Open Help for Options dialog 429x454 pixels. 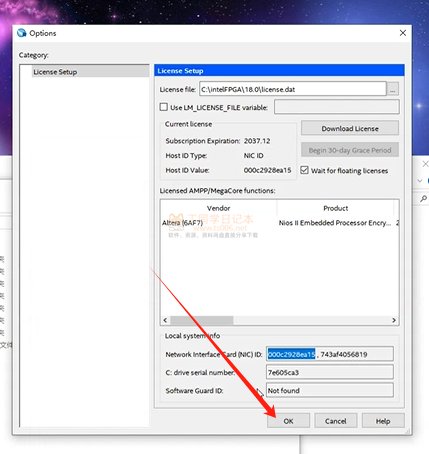click(383, 421)
